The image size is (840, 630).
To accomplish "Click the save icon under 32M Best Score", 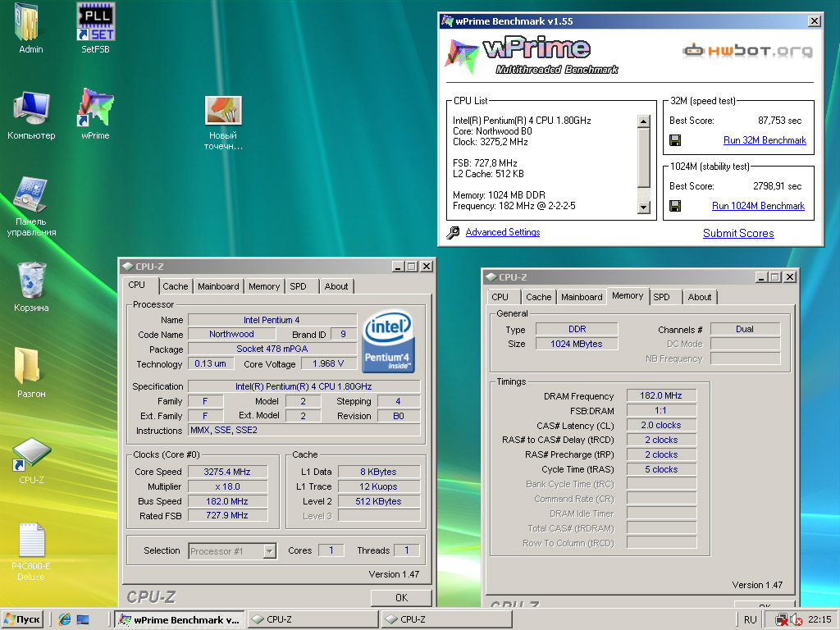I will coord(675,140).
